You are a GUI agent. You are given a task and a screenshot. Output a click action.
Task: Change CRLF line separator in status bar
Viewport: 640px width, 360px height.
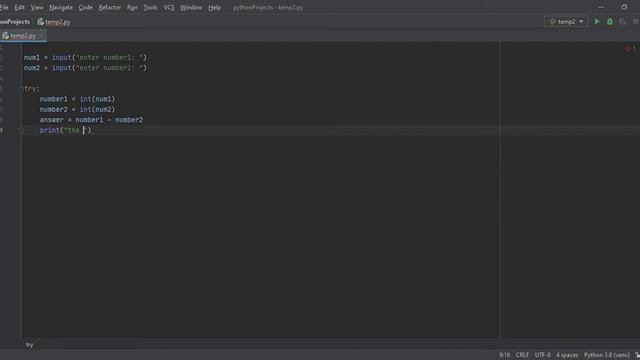click(522, 355)
